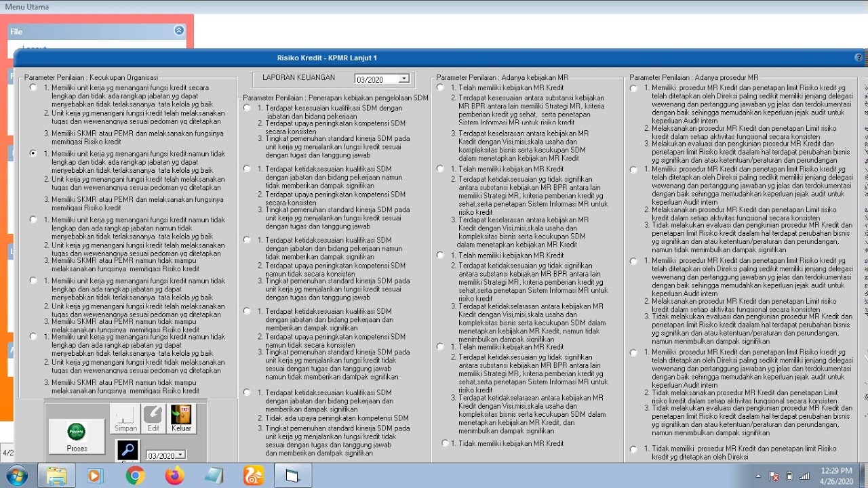The image size is (868, 488).
Task: Click the Keluar exit door button
Action: click(x=181, y=418)
